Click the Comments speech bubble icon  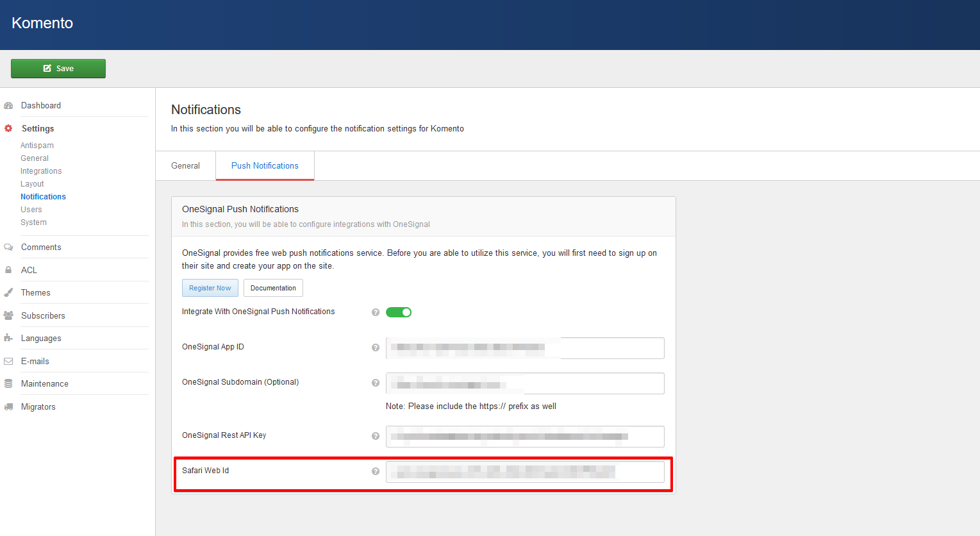click(8, 247)
